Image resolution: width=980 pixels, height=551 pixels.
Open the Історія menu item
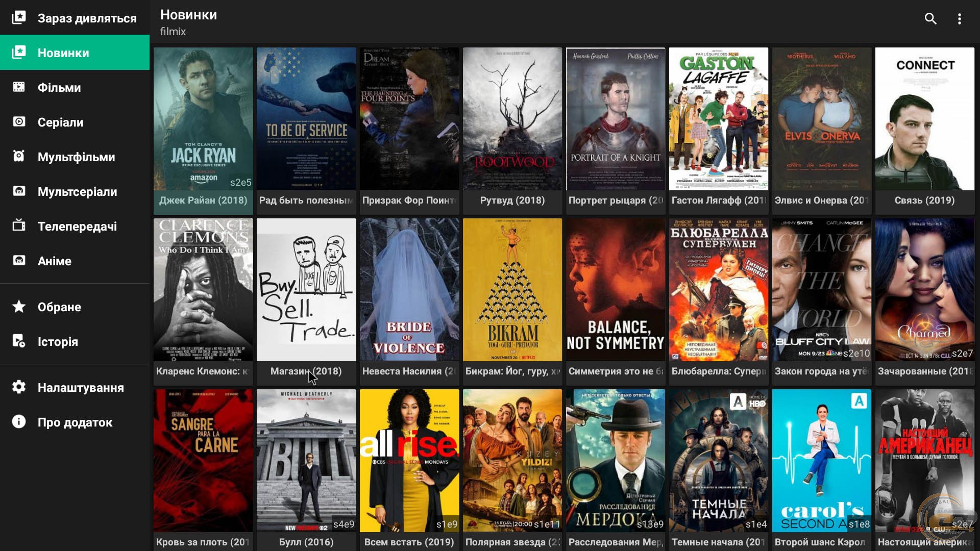58,341
